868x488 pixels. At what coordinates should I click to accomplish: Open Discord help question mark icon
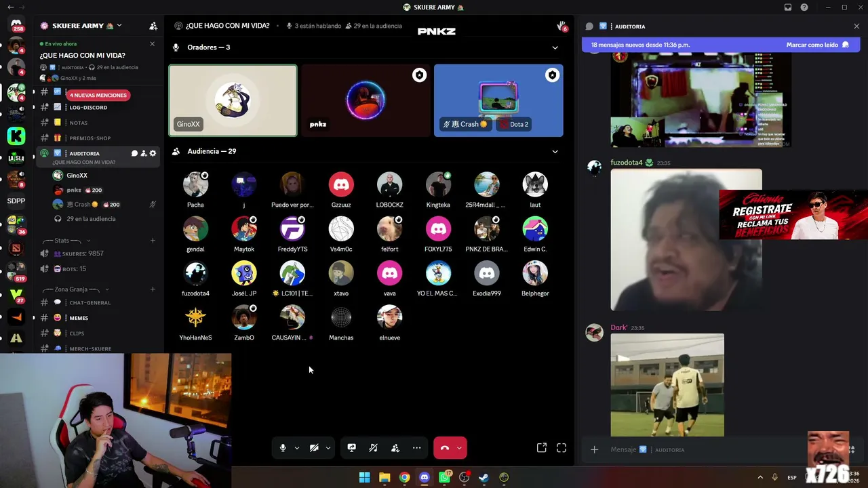(x=804, y=7)
